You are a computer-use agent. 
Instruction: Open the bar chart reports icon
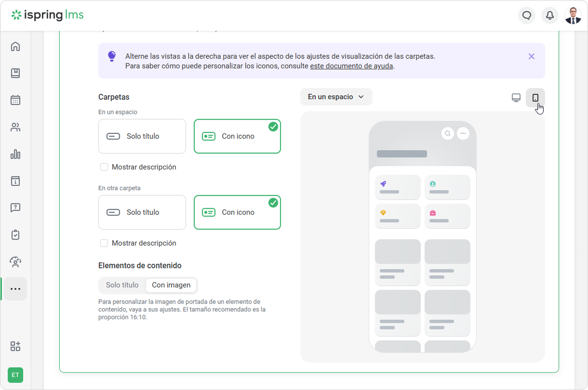[x=15, y=154]
